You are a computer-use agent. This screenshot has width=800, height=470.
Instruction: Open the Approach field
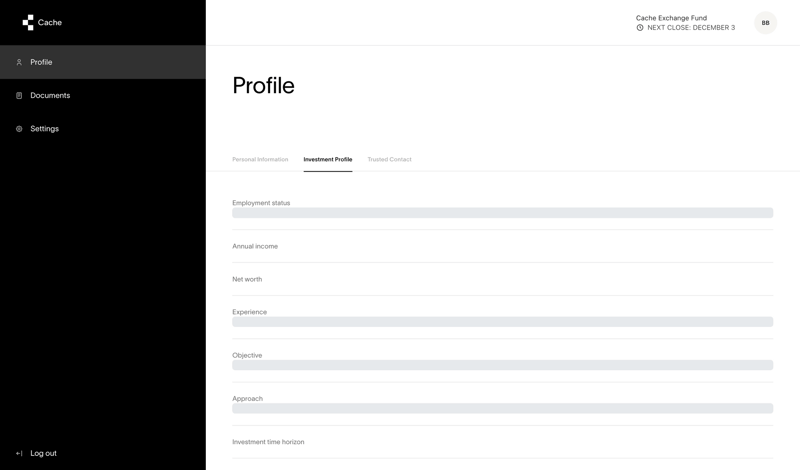click(x=502, y=408)
